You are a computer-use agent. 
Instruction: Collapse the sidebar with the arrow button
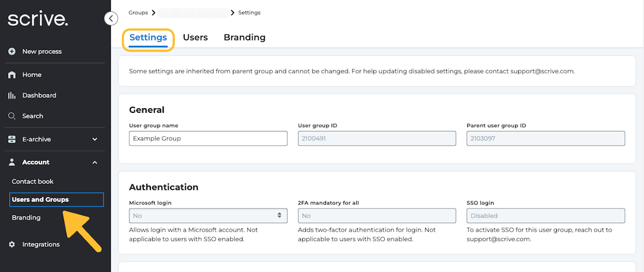pyautogui.click(x=111, y=19)
